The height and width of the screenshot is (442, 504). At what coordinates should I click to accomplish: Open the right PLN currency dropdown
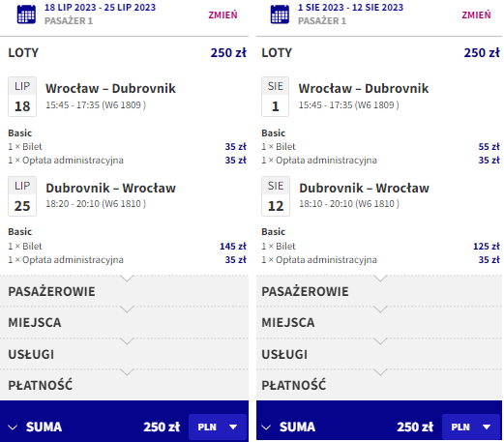pyautogui.click(x=471, y=427)
